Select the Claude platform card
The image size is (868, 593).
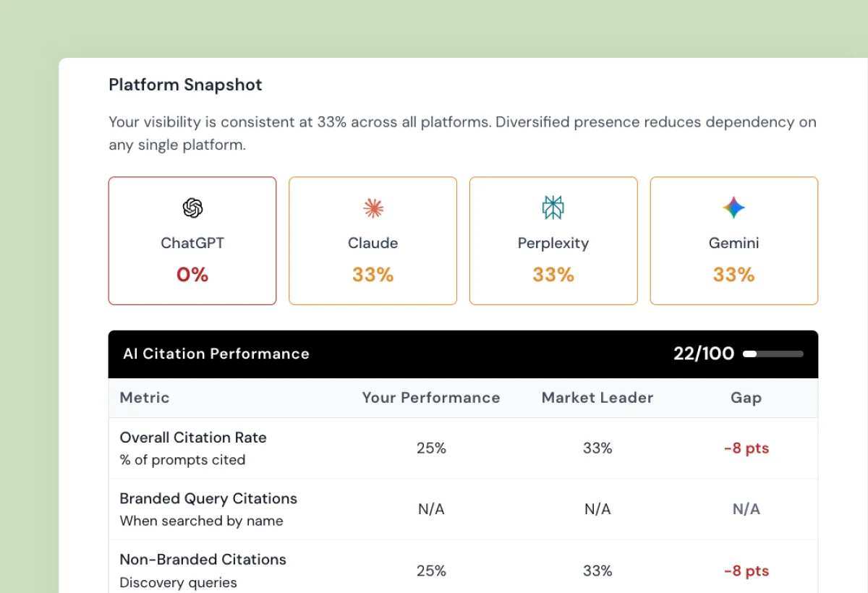pyautogui.click(x=372, y=240)
